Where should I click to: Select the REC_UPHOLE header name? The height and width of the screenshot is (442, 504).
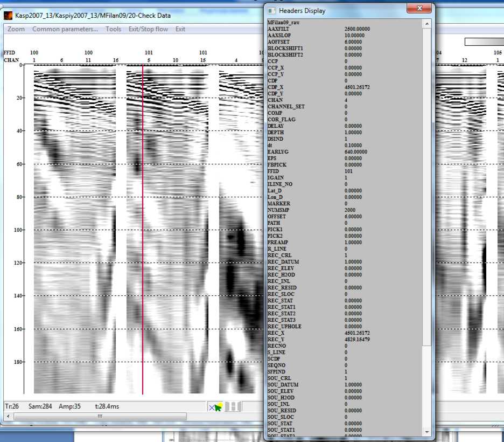[284, 327]
